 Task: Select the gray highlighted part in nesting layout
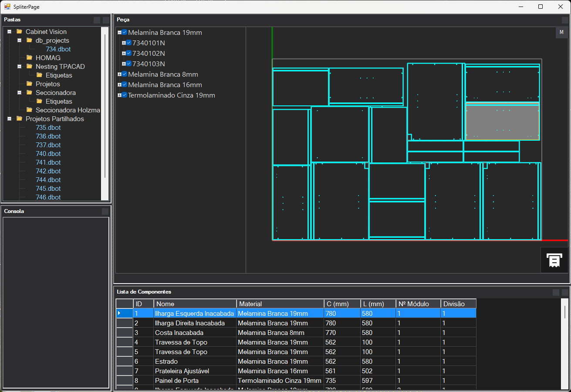pyautogui.click(x=502, y=122)
